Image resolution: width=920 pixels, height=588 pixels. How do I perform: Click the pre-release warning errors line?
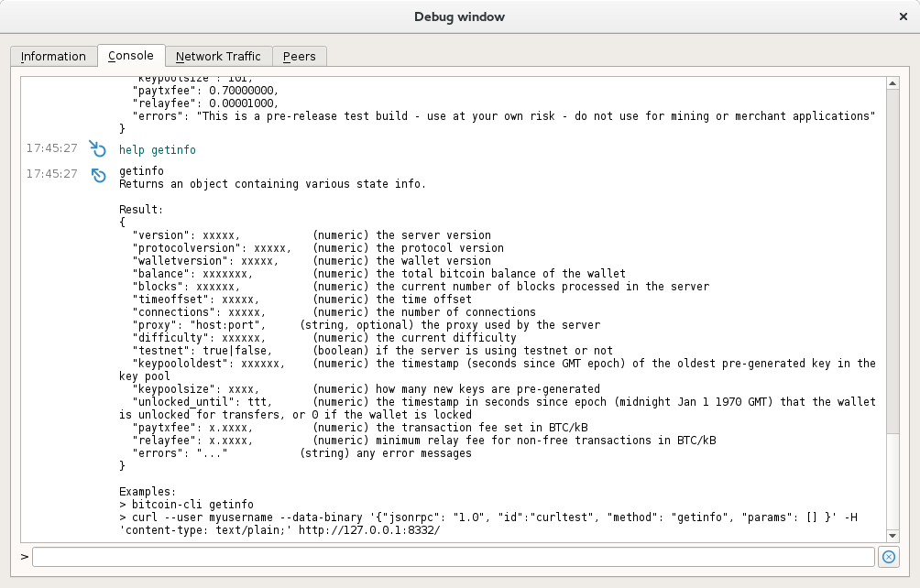[x=495, y=115]
